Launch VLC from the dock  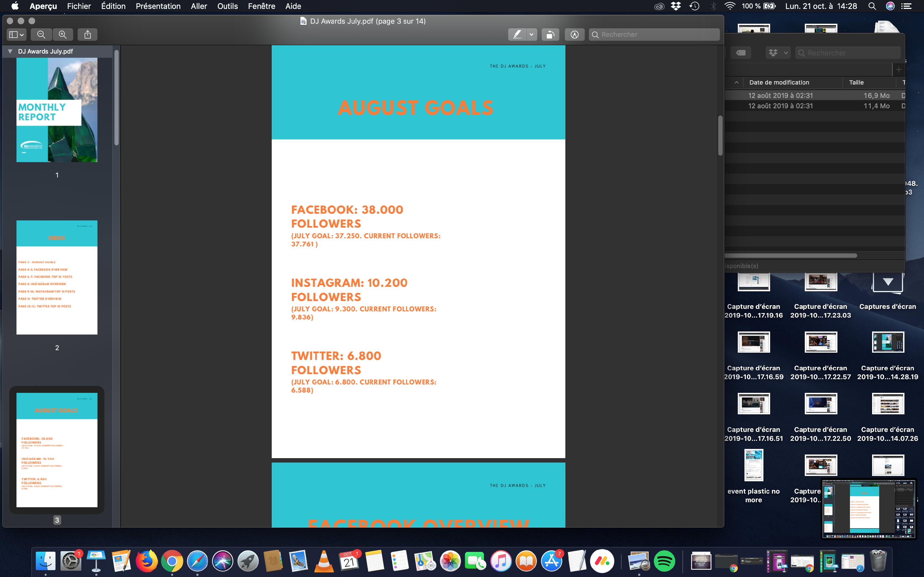pos(323,561)
